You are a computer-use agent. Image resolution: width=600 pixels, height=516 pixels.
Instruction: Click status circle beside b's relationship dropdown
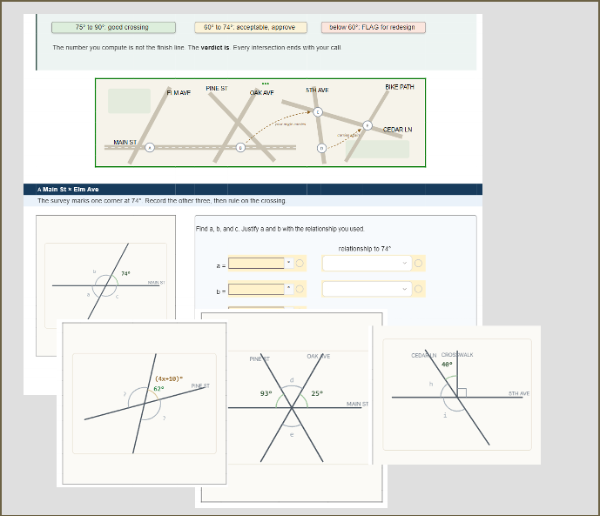pos(418,289)
